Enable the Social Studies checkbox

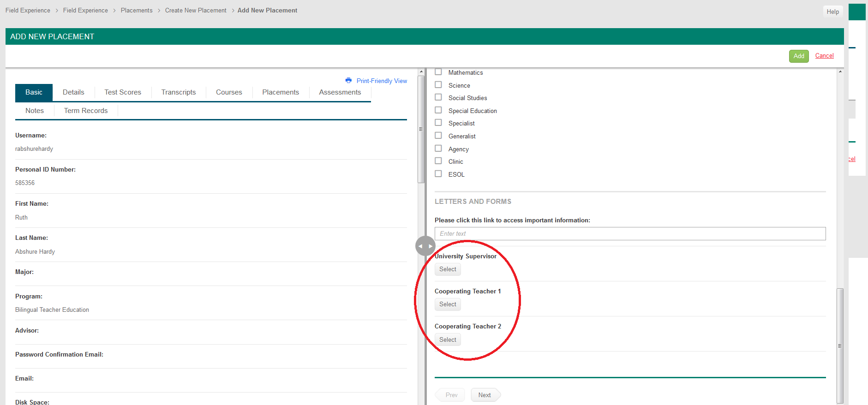coord(438,97)
